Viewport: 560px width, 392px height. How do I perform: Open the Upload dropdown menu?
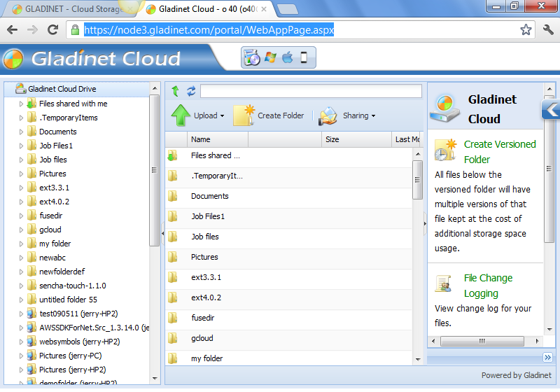tap(222, 115)
